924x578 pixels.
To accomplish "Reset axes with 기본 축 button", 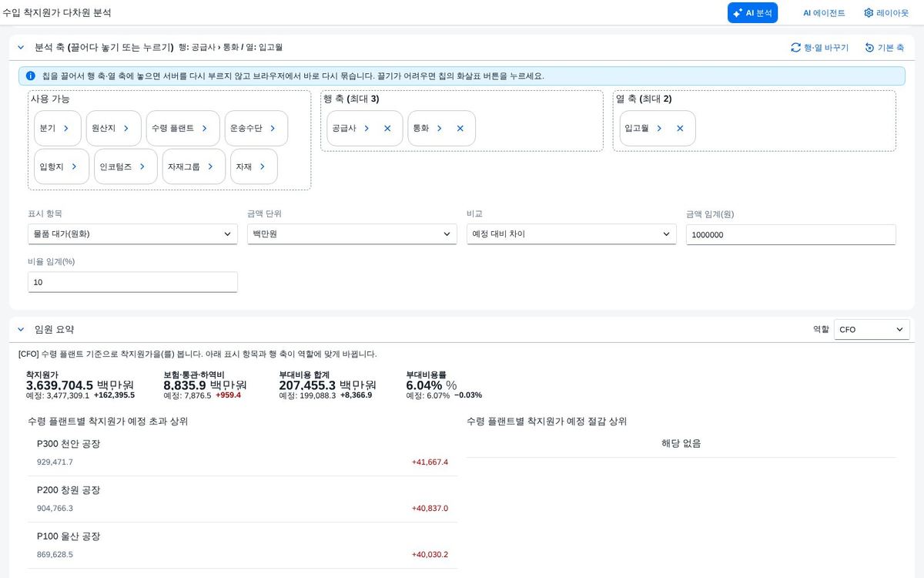I will click(x=884, y=48).
